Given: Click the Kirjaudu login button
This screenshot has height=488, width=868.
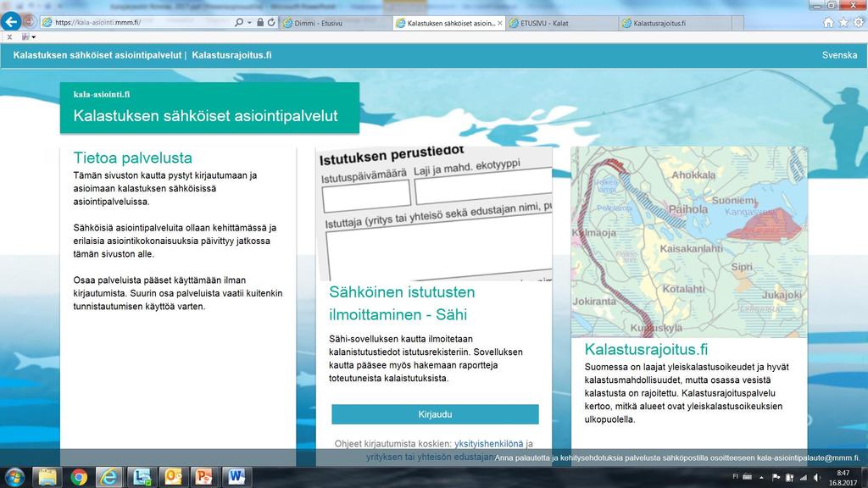Looking at the screenshot, I should (435, 414).
